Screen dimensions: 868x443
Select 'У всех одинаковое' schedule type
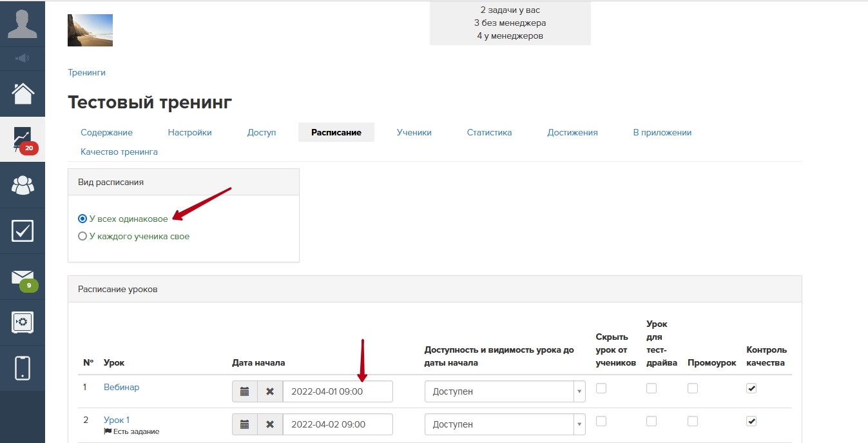82,219
